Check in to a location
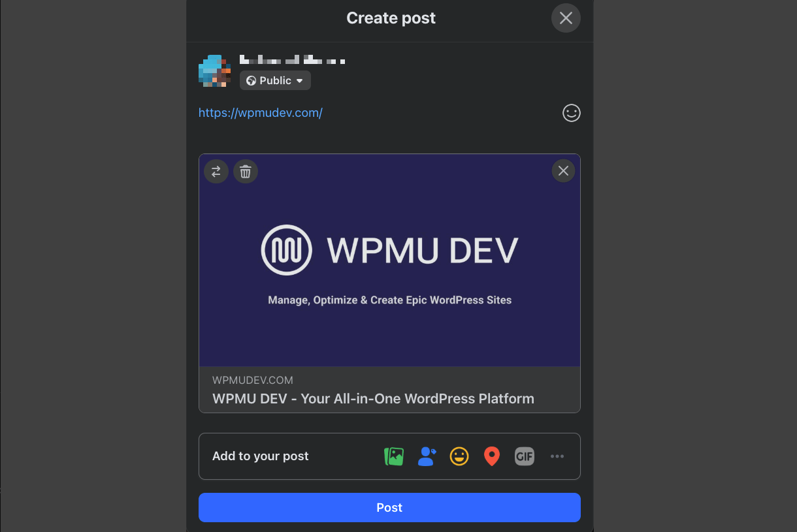The height and width of the screenshot is (532, 797). tap(491, 456)
